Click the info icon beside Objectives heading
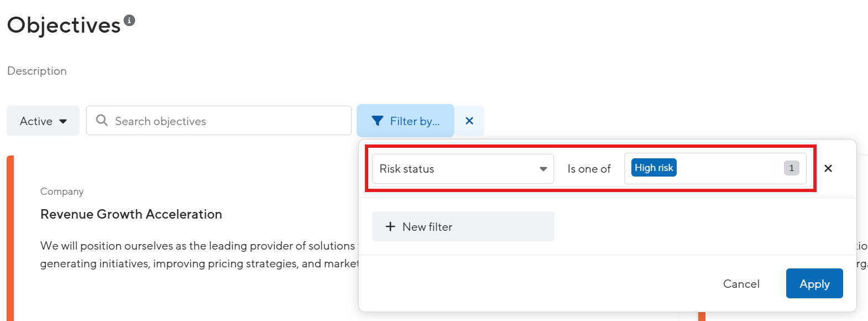868x321 pixels. (x=129, y=20)
